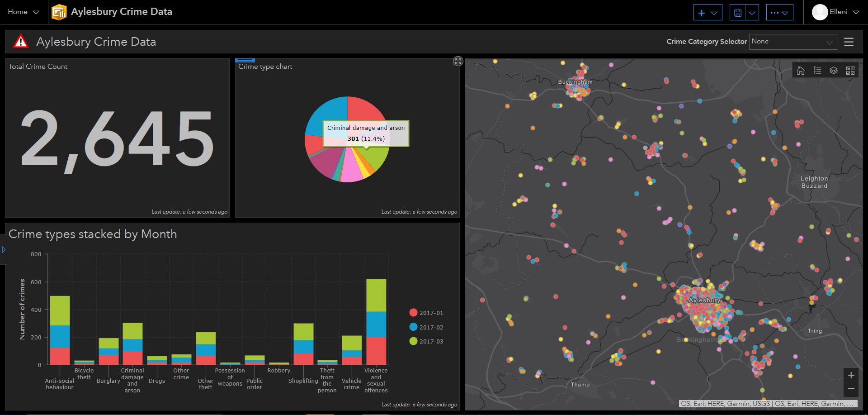Show the map layers visibility icon

[834, 71]
